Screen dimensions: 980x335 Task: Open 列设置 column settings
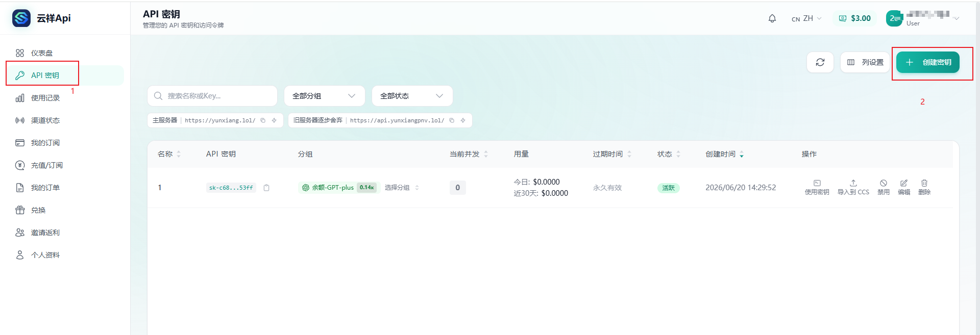tap(865, 62)
